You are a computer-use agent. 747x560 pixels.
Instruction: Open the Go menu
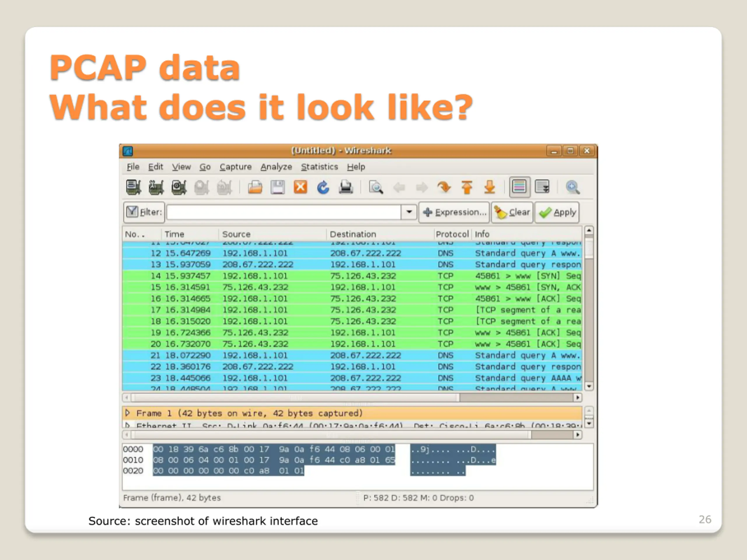coord(205,167)
